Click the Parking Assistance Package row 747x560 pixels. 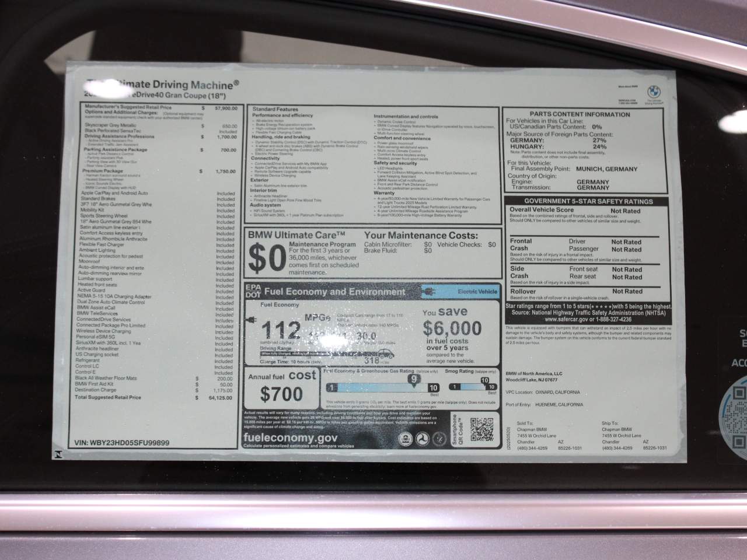(159, 149)
